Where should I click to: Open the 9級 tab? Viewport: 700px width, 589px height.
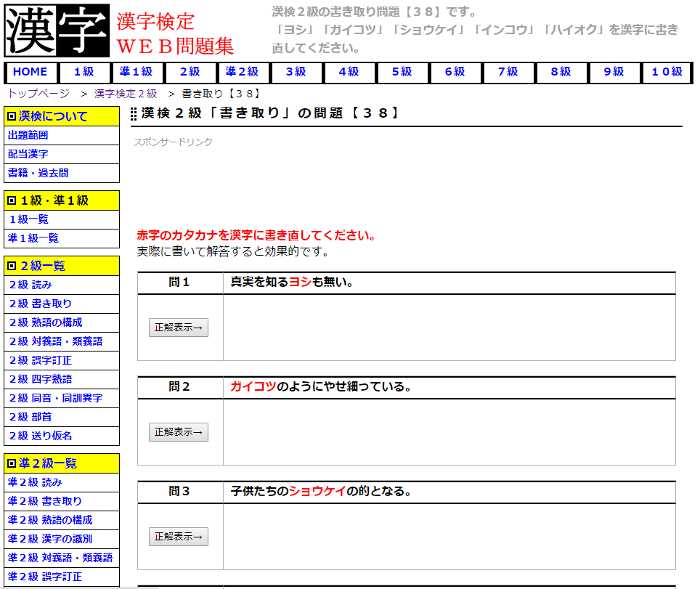tap(614, 72)
